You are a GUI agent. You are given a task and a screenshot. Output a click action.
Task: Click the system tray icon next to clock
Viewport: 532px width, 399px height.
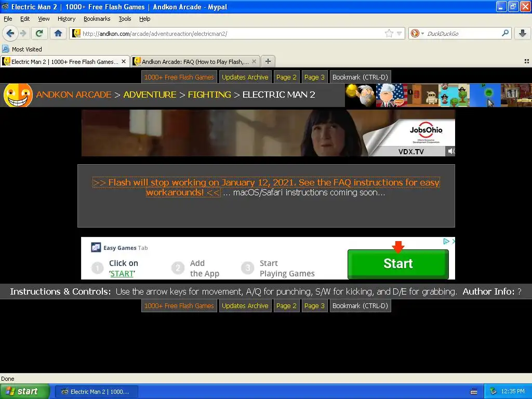pos(493,392)
